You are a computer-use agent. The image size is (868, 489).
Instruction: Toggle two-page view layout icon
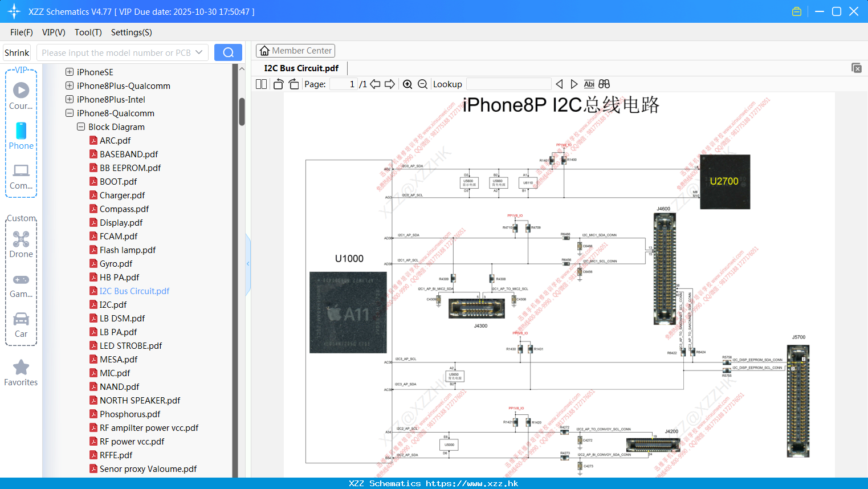pos(262,84)
